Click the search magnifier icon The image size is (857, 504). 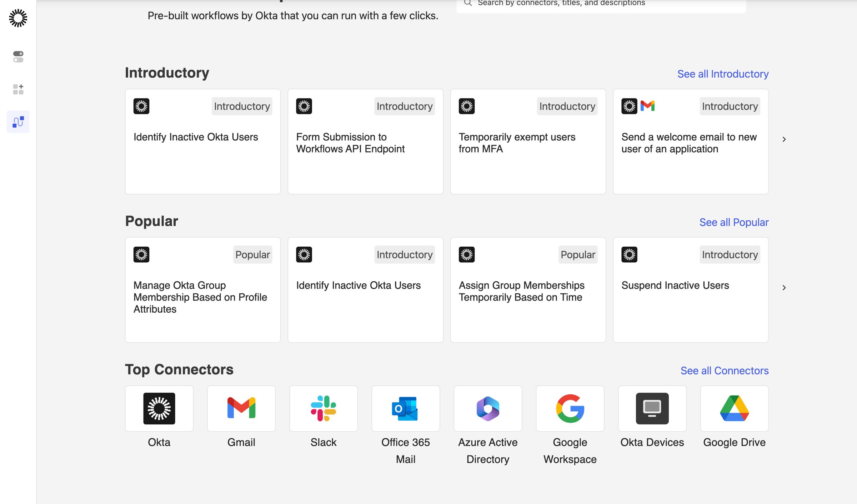(x=468, y=3)
